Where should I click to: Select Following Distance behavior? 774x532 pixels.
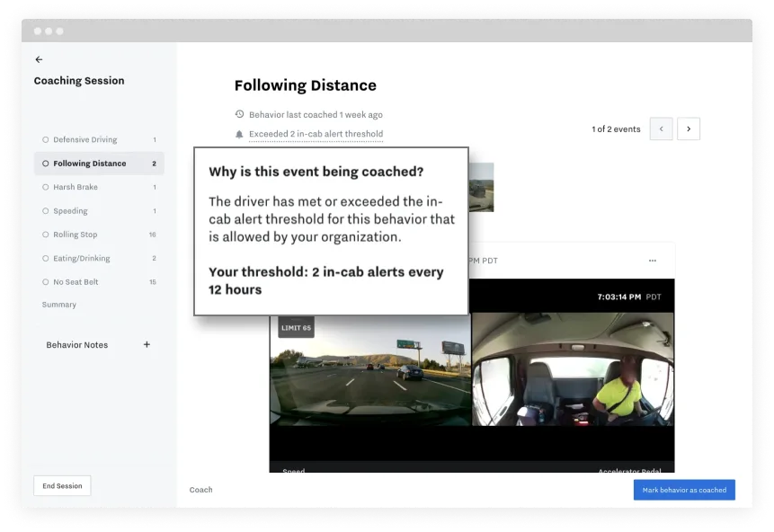point(99,164)
